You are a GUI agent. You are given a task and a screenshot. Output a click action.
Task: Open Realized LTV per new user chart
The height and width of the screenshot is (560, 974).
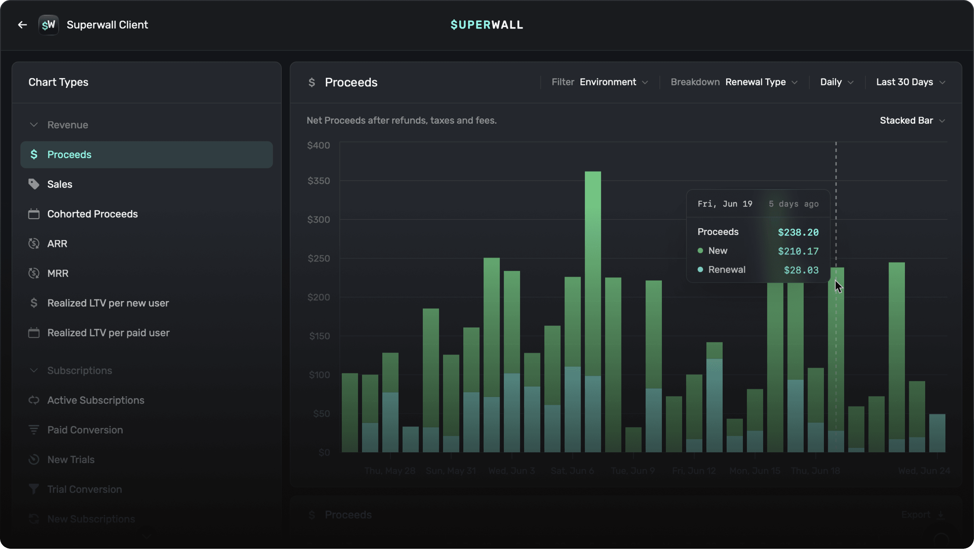pos(146,303)
